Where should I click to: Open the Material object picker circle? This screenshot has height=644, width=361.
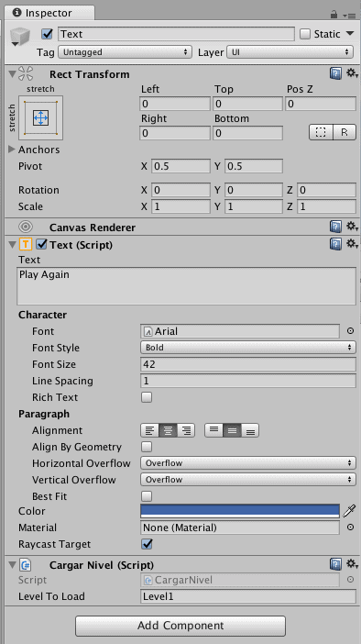click(350, 527)
